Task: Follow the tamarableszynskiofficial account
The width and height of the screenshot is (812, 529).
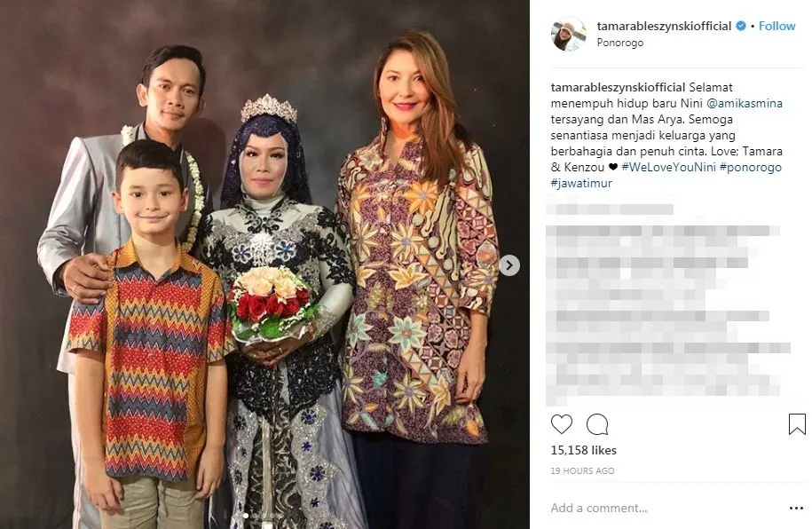Action: 777,26
